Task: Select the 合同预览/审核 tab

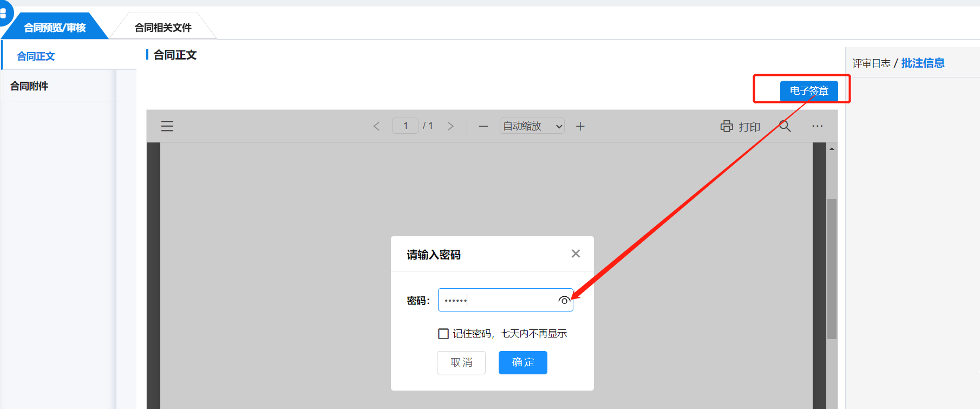Action: point(55,28)
